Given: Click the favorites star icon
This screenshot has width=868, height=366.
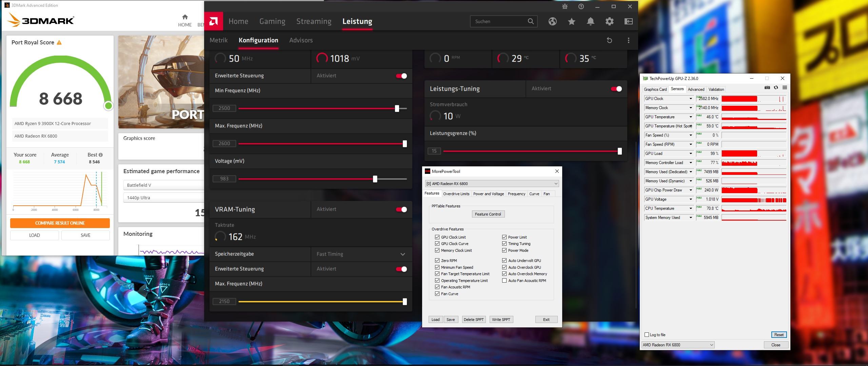Looking at the screenshot, I should pyautogui.click(x=571, y=21).
